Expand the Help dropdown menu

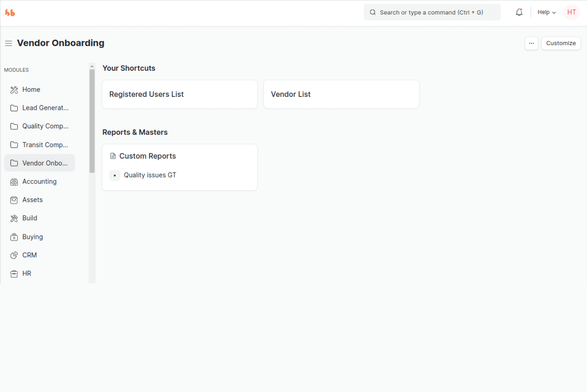[546, 12]
